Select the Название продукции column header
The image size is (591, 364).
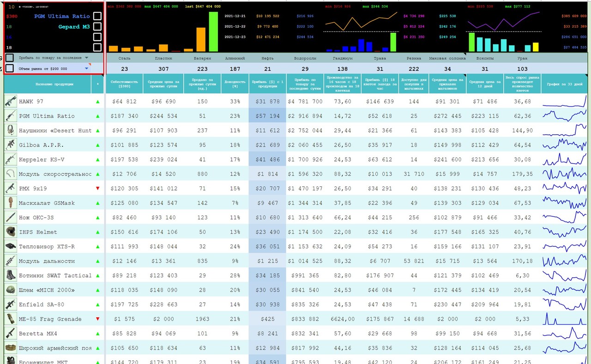[x=48, y=84]
